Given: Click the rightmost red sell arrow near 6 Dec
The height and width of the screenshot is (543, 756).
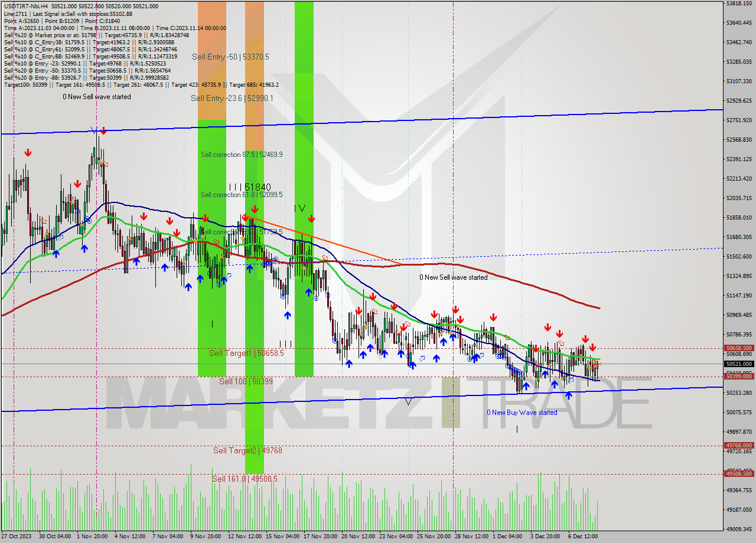Looking at the screenshot, I should coord(592,348).
